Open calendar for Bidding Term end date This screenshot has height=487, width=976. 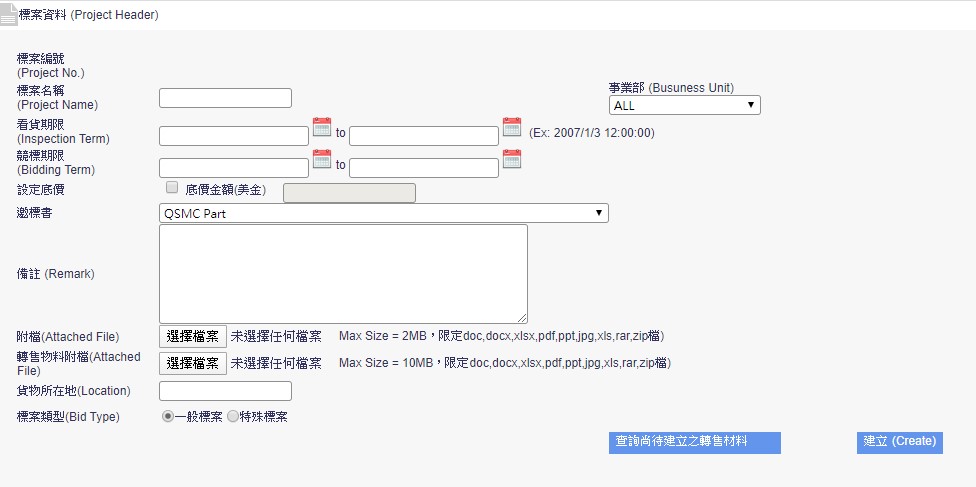point(512,159)
